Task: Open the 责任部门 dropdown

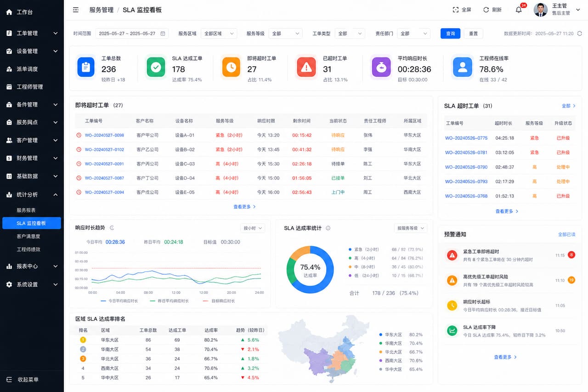Action: [x=413, y=34]
